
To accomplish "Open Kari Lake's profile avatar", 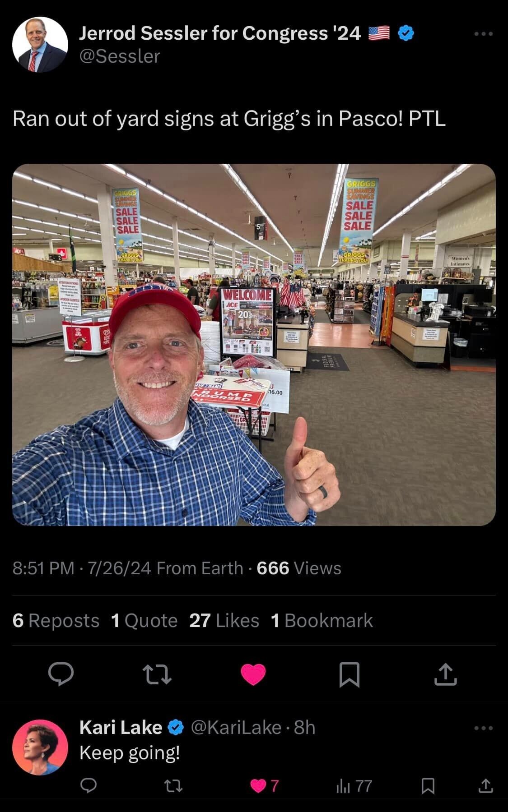I will pyautogui.click(x=40, y=747).
